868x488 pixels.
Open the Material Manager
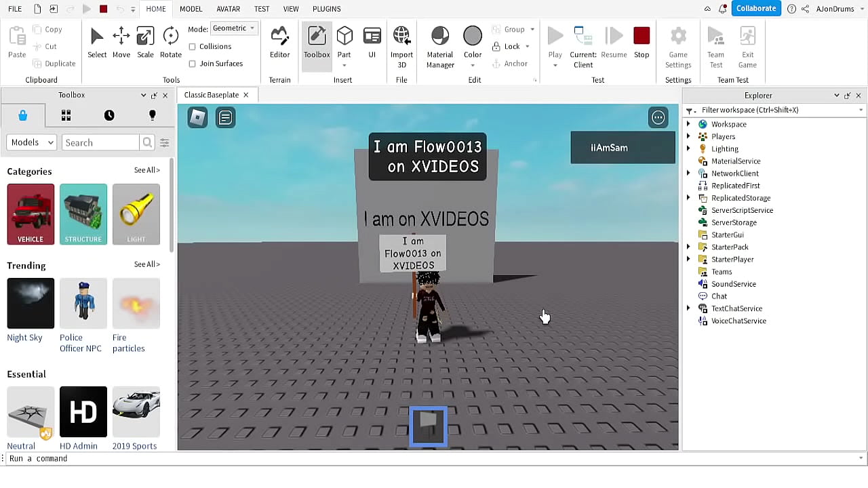coord(439,42)
